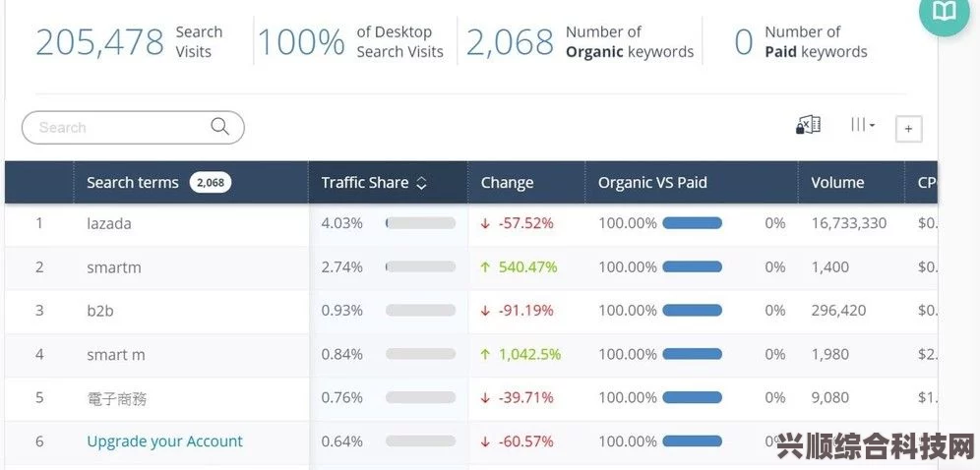This screenshot has width=980, height=470.
Task: Click the plus add button
Action: tap(908, 129)
